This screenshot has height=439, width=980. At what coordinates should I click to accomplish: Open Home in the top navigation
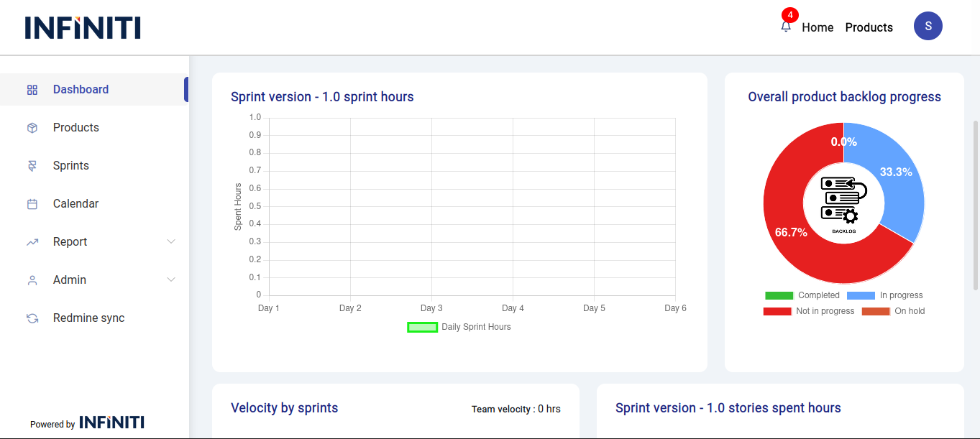[818, 27]
